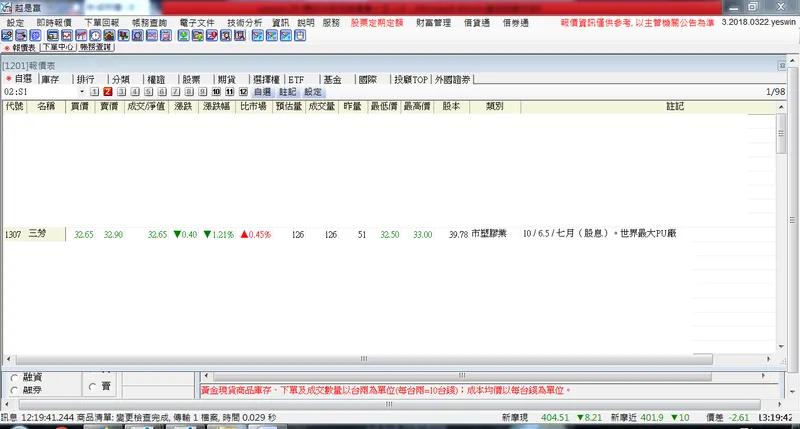Click the 自選 button beside group numbers
Viewport: 800px width, 429px height.
click(263, 92)
